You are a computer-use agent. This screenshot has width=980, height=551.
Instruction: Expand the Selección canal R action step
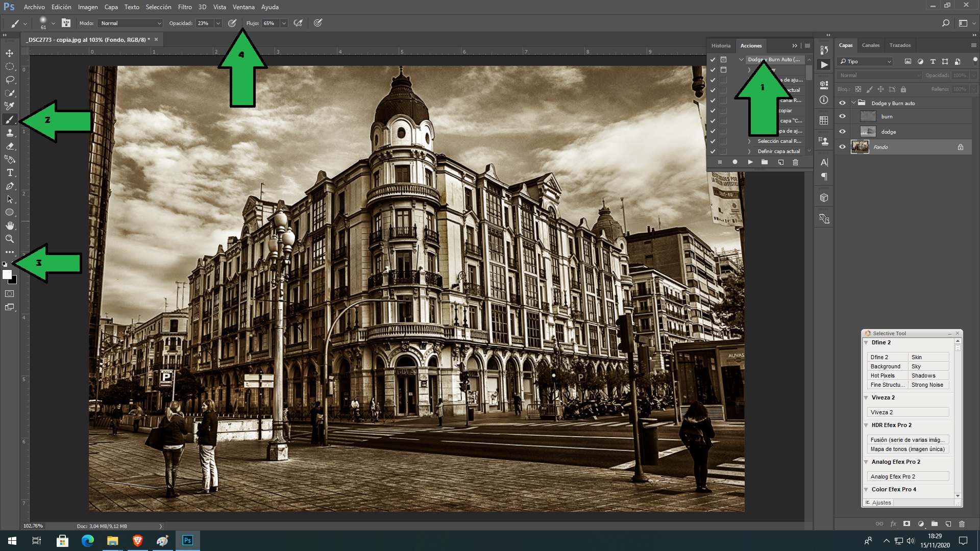coord(749,141)
